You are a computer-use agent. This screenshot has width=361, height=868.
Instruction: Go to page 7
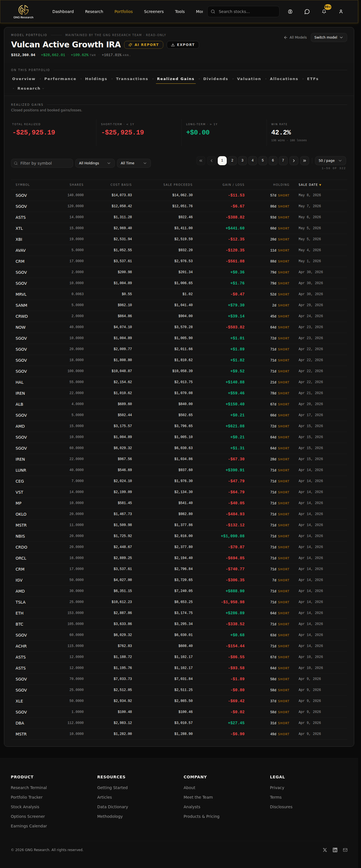(x=283, y=161)
